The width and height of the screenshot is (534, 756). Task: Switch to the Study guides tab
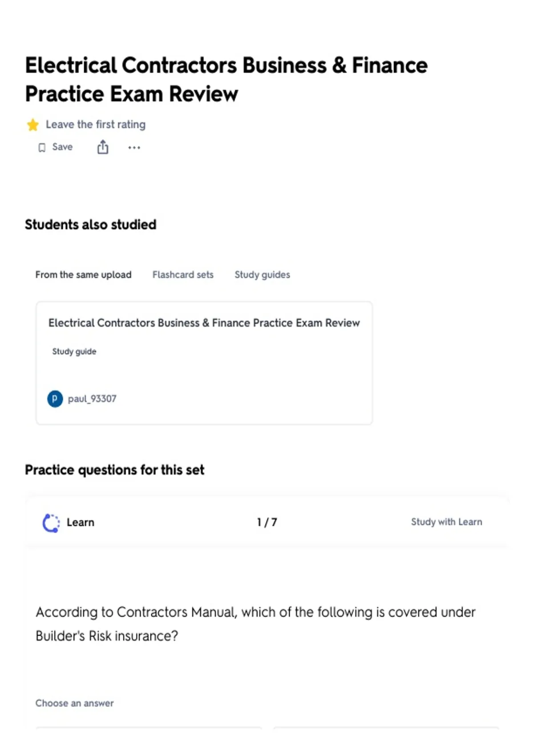point(262,275)
